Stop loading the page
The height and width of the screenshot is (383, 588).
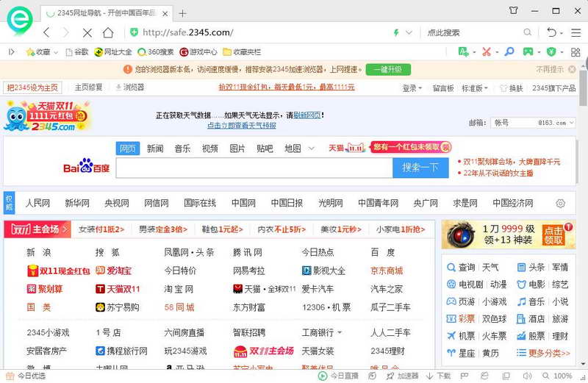(x=87, y=32)
